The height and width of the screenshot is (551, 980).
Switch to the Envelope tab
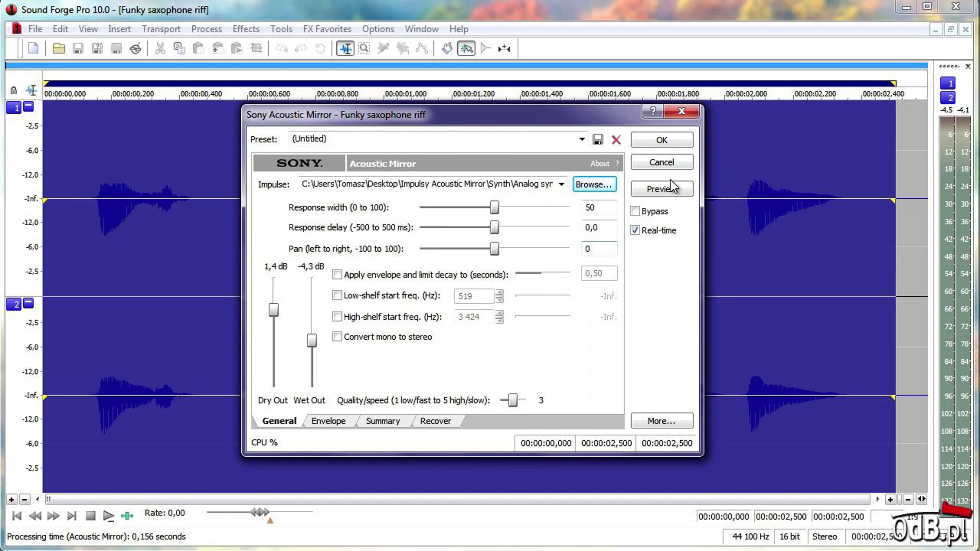(x=328, y=421)
